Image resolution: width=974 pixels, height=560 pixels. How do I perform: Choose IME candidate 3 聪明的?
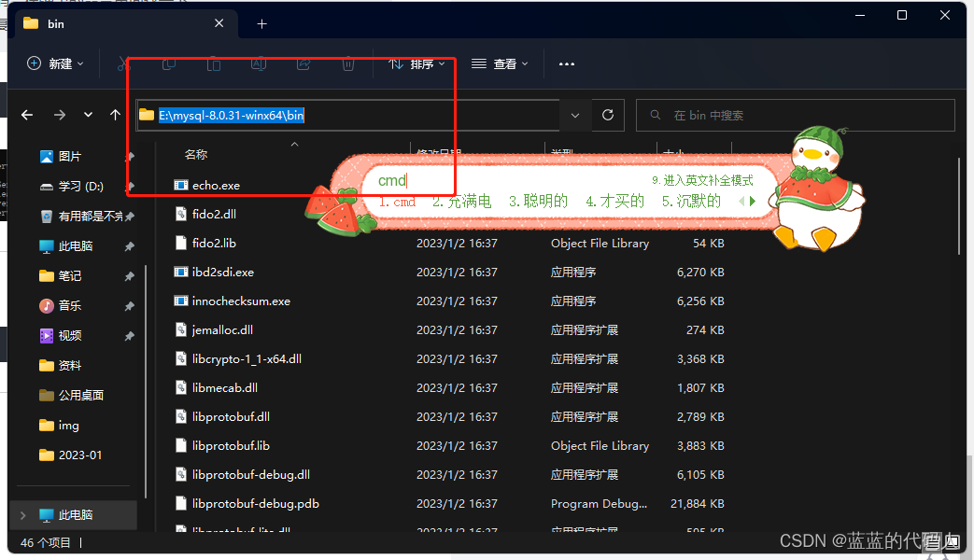539,202
